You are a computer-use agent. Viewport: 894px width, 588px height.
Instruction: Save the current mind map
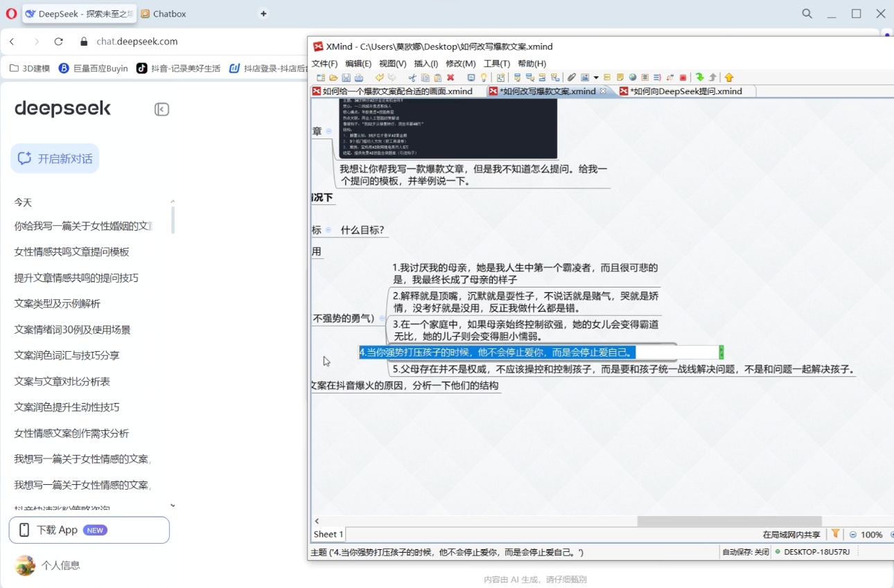click(347, 78)
